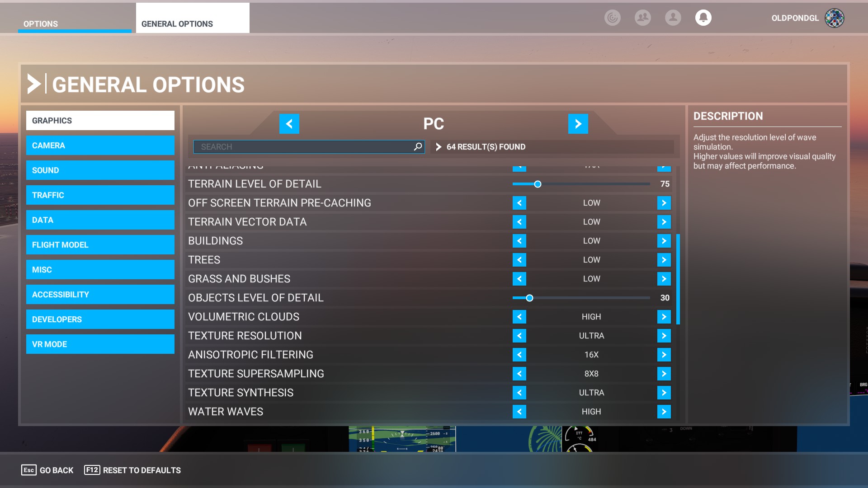This screenshot has height=488, width=868.
Task: Raise Grass and Bushes setting
Action: tap(664, 279)
